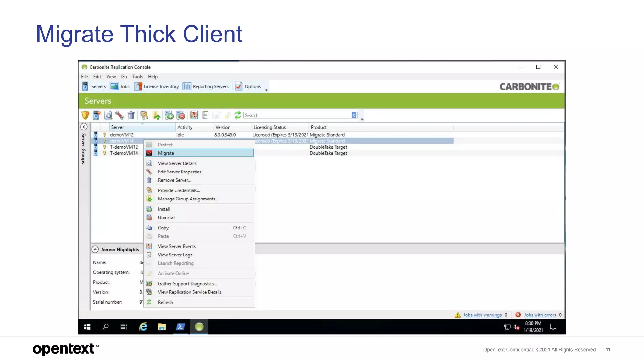This screenshot has height=362, width=644.
Task: Open the Edit menu
Action: click(97, 76)
